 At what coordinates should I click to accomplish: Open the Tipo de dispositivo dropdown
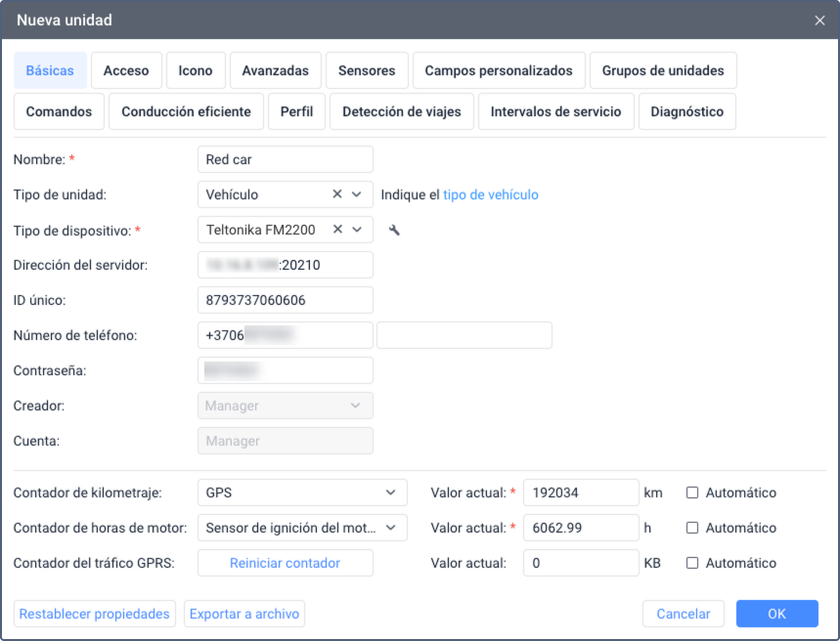click(357, 230)
